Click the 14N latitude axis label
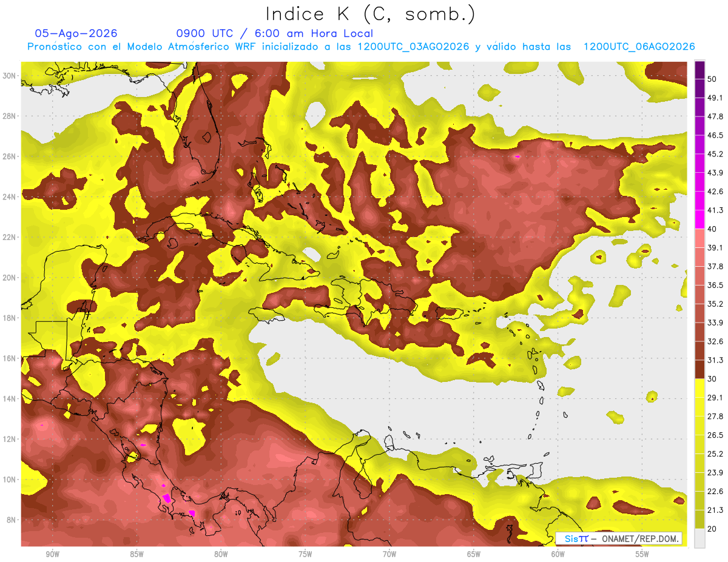The image size is (728, 562). [10, 399]
